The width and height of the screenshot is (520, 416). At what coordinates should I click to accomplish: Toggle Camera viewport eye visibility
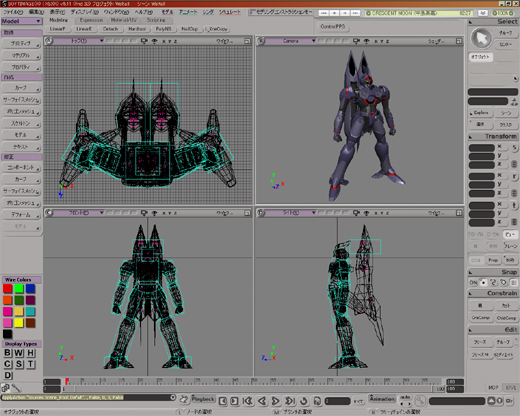[366, 41]
